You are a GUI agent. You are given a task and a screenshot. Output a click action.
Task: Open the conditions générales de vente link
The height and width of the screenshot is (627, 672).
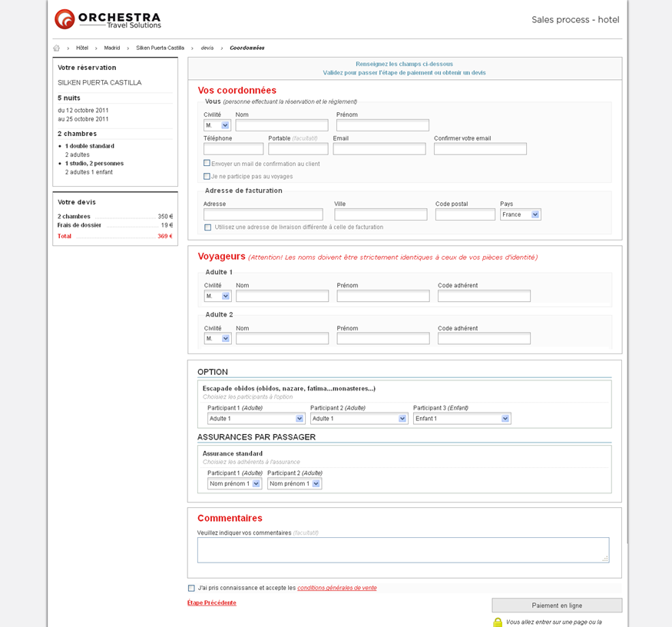click(x=336, y=588)
